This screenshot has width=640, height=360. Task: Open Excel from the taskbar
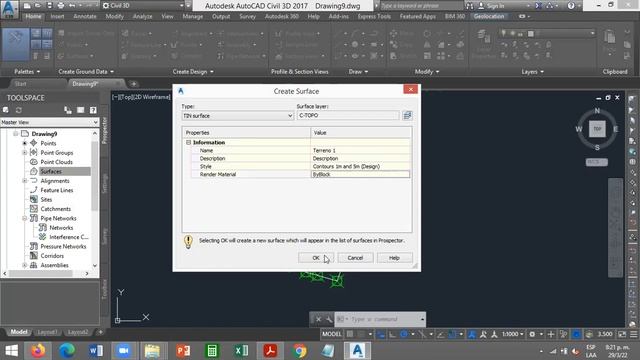click(241, 351)
